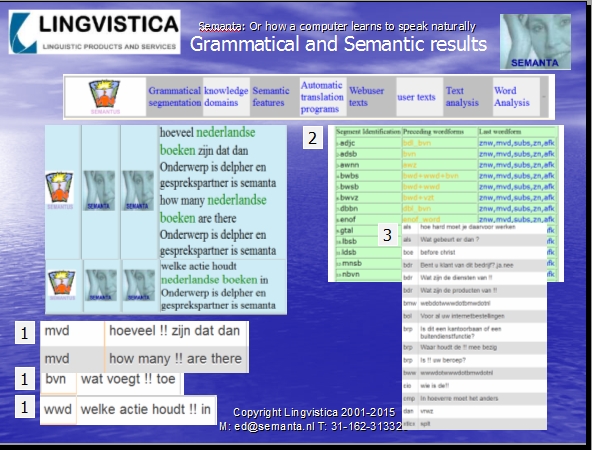Select the adjc segment row
Viewport: 592px width, 450px height.
[446, 143]
